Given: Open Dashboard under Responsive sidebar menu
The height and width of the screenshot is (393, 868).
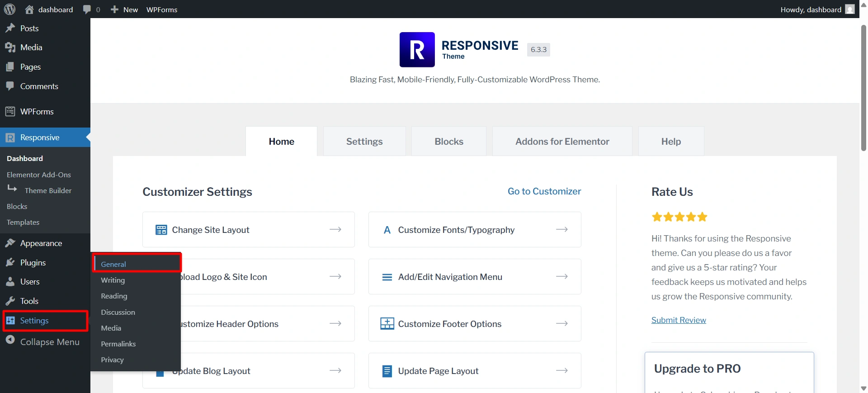Looking at the screenshot, I should 25,158.
